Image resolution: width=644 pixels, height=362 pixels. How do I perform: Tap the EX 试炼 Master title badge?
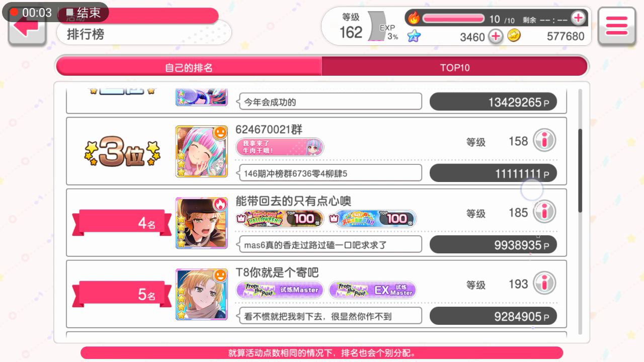(x=372, y=290)
